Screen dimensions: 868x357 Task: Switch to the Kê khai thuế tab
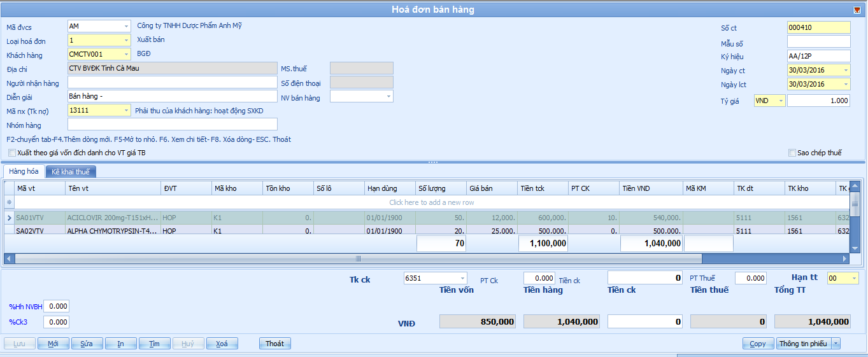[x=70, y=172]
